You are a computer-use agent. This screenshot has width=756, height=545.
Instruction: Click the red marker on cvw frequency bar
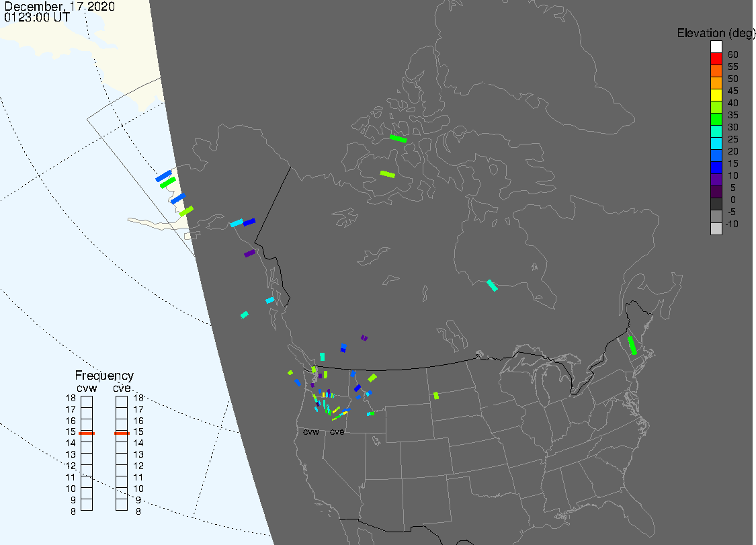click(87, 433)
